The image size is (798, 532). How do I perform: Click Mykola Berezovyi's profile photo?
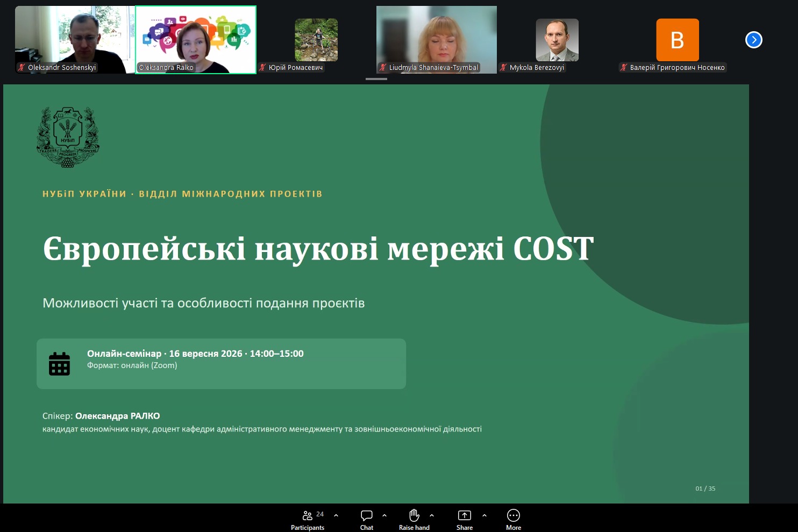557,40
